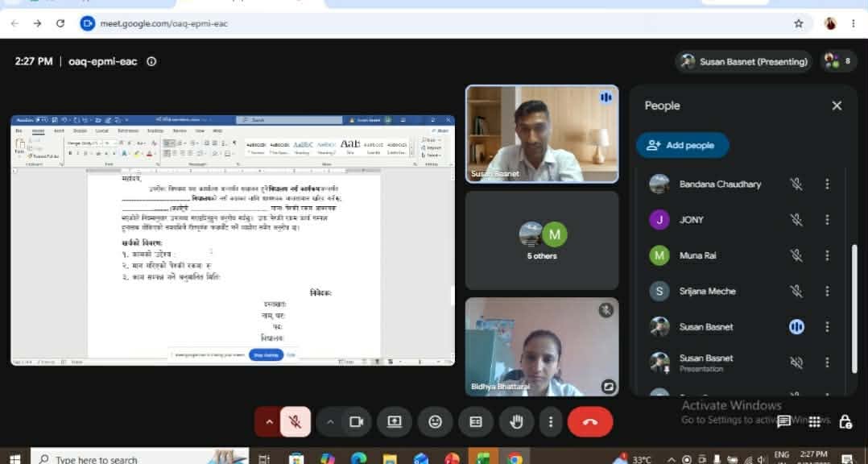
Task: Open the in-call chat panel
Action: [783, 422]
